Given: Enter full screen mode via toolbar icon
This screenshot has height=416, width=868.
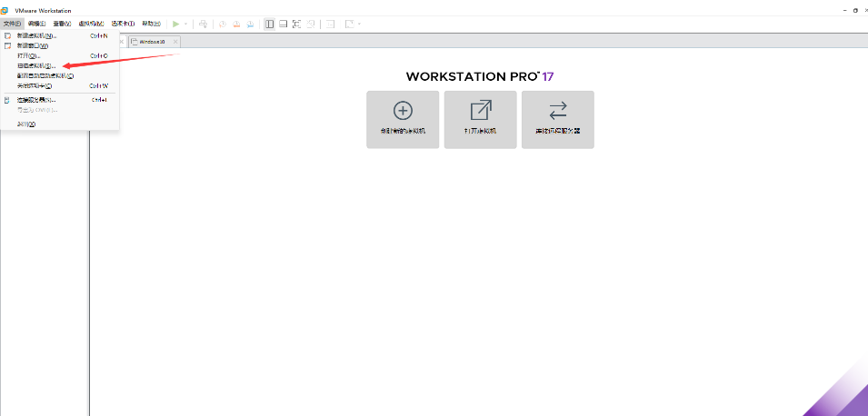Looking at the screenshot, I should pyautogui.click(x=297, y=24).
